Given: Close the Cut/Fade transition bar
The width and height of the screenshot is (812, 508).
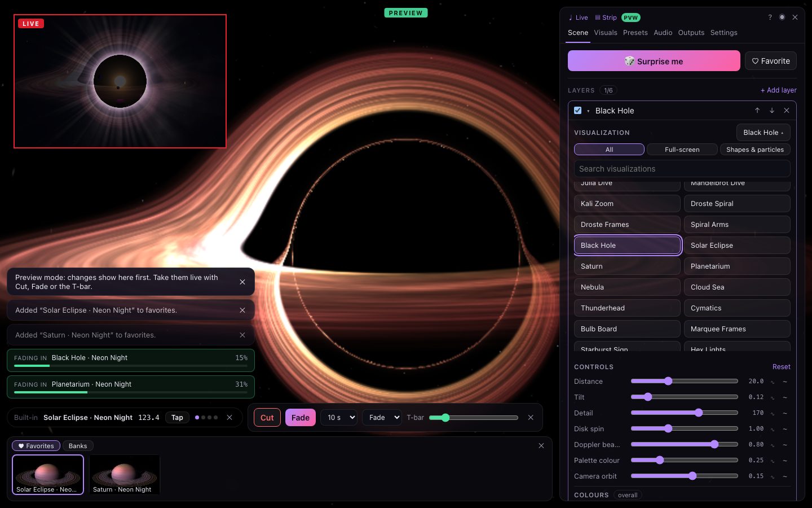Looking at the screenshot, I should click(531, 418).
